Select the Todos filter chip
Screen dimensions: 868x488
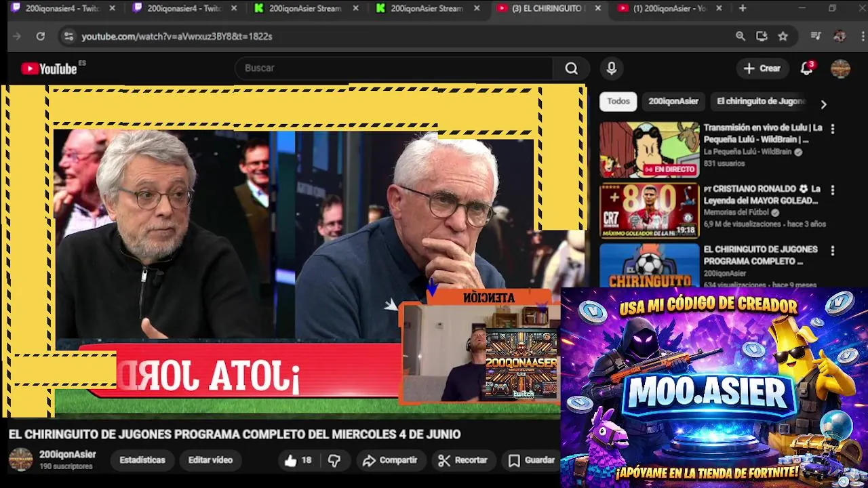point(618,102)
